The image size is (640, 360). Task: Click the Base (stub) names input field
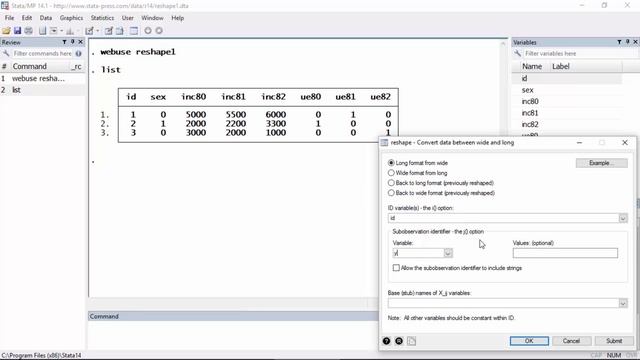pyautogui.click(x=503, y=303)
